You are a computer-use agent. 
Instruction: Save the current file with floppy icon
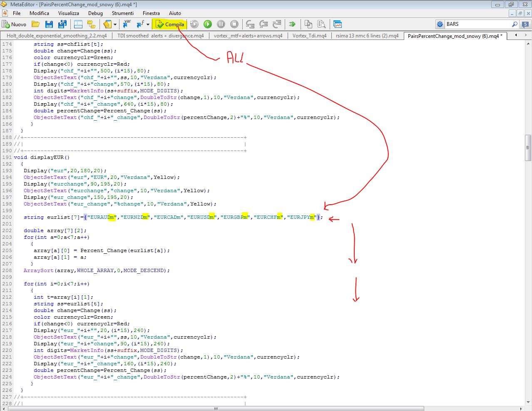pyautogui.click(x=49, y=24)
